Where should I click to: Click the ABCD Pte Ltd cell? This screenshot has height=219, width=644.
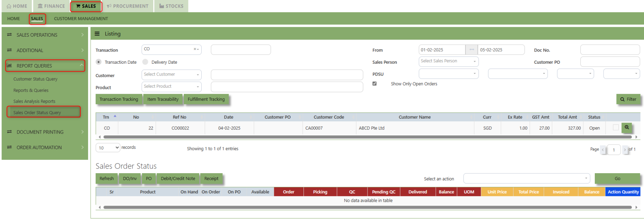(x=414, y=128)
